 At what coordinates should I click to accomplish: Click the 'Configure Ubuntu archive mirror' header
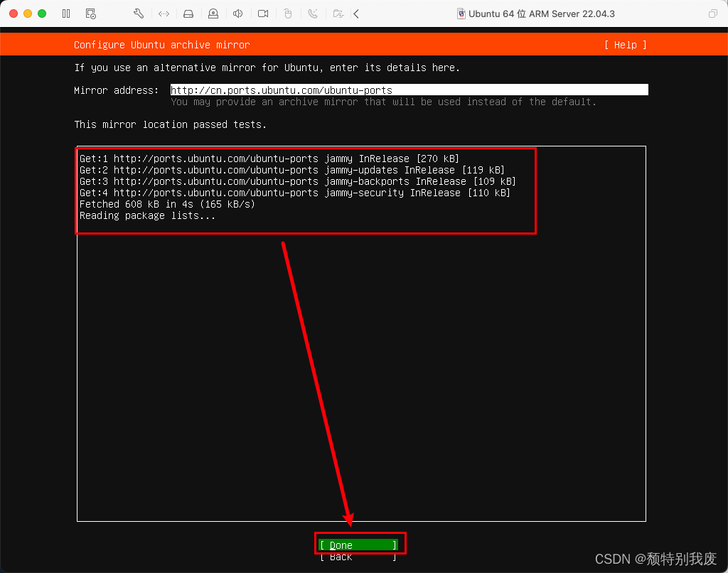pyautogui.click(x=161, y=45)
